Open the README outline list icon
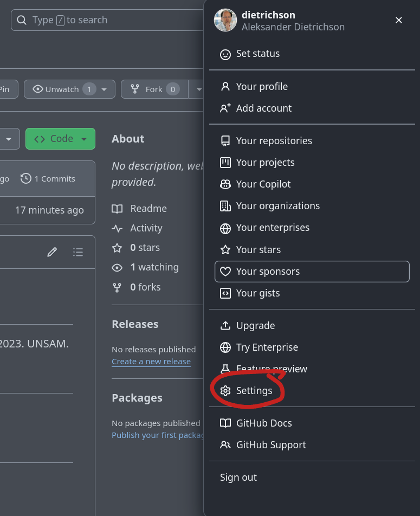The image size is (420, 516). (78, 252)
